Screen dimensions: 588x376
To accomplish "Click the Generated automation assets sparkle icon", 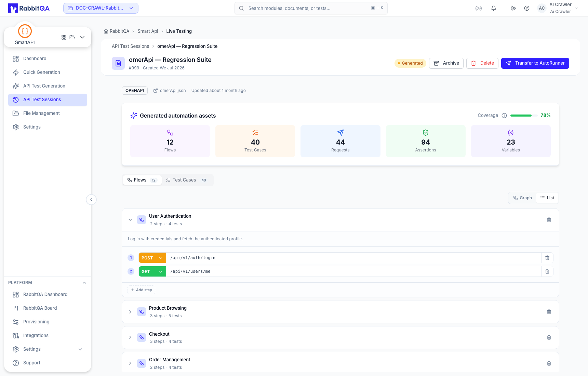I will pos(134,116).
